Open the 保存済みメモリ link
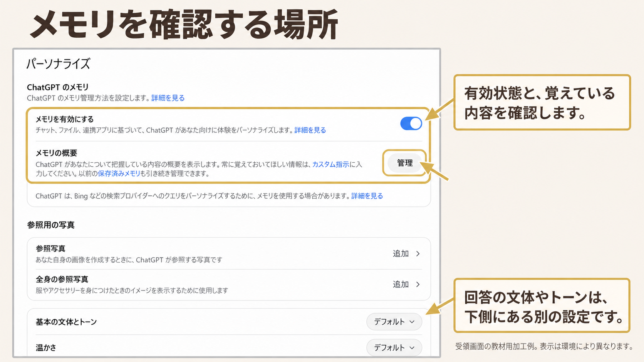644x362 pixels. [119, 173]
